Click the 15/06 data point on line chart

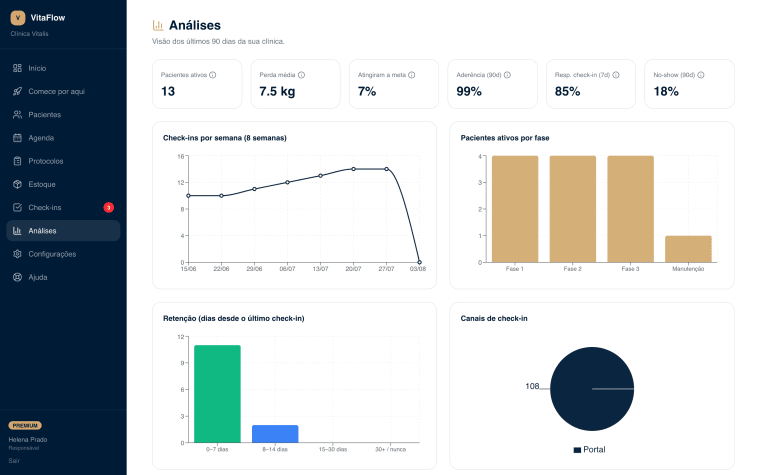189,196
